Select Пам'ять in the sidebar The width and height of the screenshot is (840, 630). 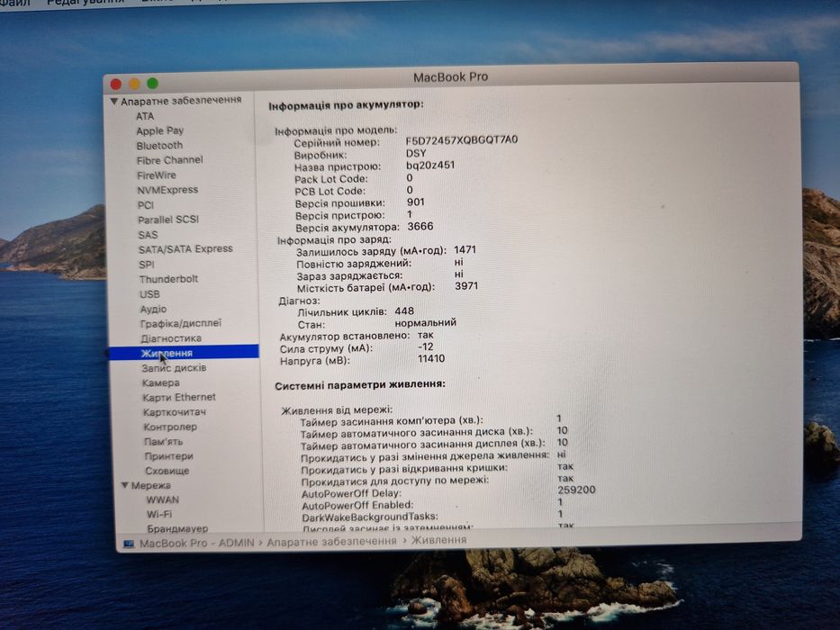pos(163,442)
